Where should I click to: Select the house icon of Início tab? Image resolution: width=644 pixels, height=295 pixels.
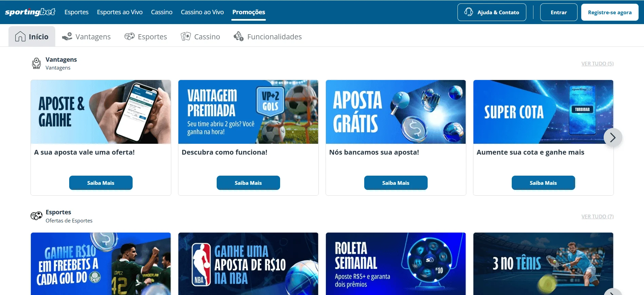coord(20,37)
